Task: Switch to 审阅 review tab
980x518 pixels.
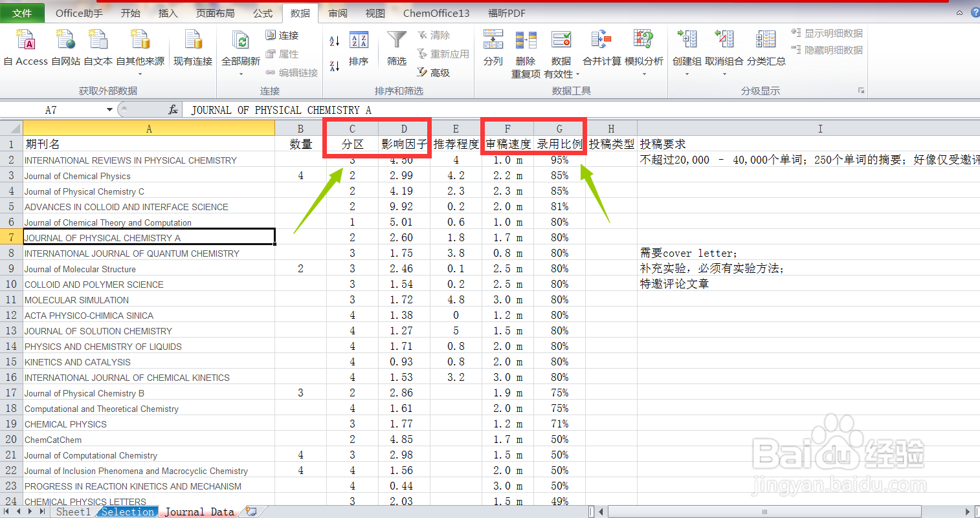Action: (338, 13)
